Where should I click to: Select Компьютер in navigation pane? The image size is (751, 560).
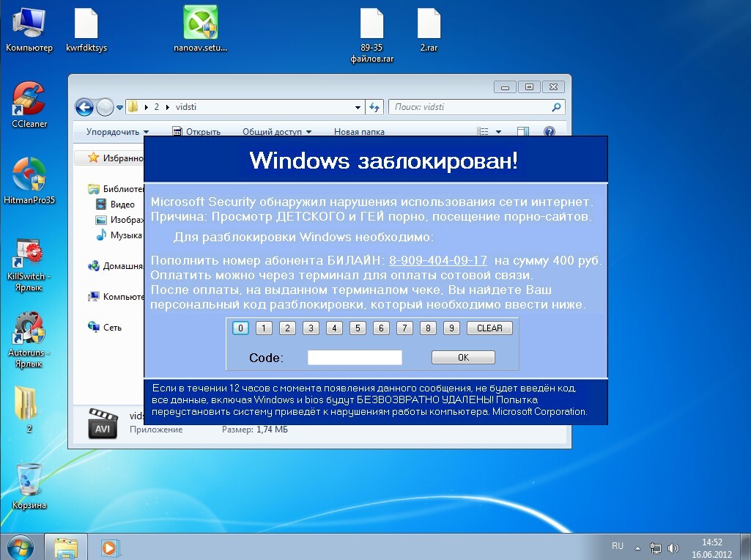coord(116,297)
